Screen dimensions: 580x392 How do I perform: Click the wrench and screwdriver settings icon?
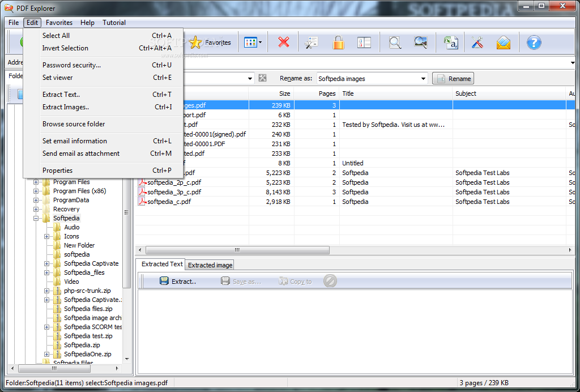click(x=477, y=42)
